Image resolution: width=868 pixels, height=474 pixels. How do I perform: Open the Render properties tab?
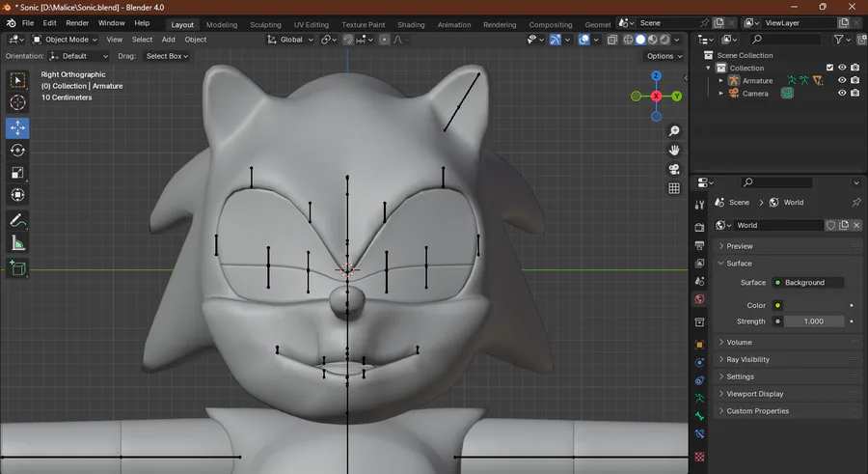coord(700,227)
